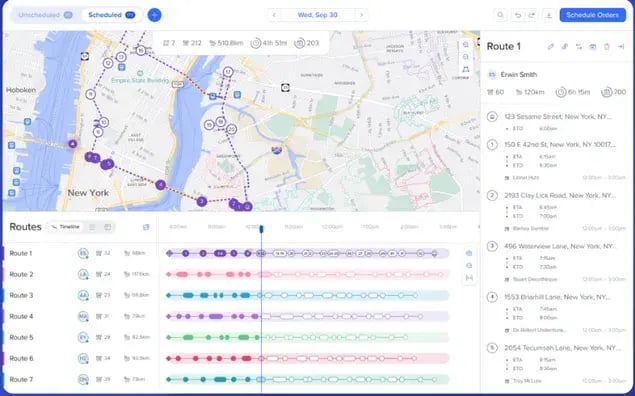The height and width of the screenshot is (396, 635).
Task: Zoom in on the map
Action: (x=466, y=45)
